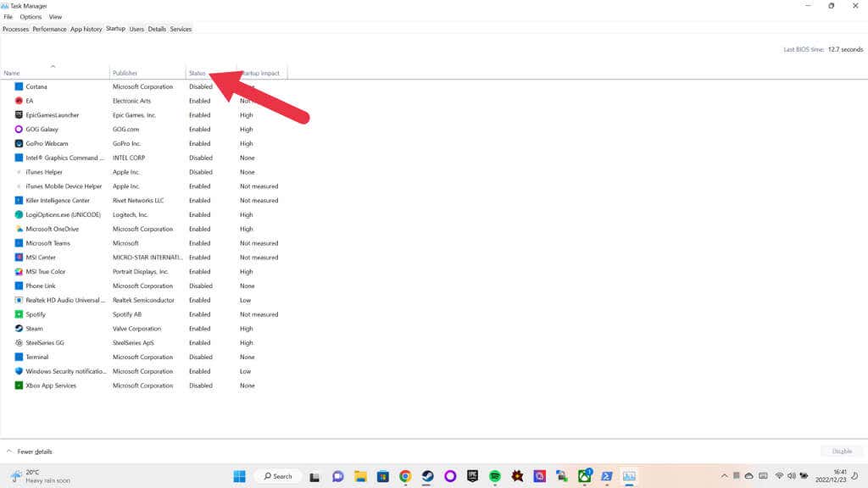Image resolution: width=868 pixels, height=488 pixels.
Task: Click the Disable button
Action: (x=842, y=452)
